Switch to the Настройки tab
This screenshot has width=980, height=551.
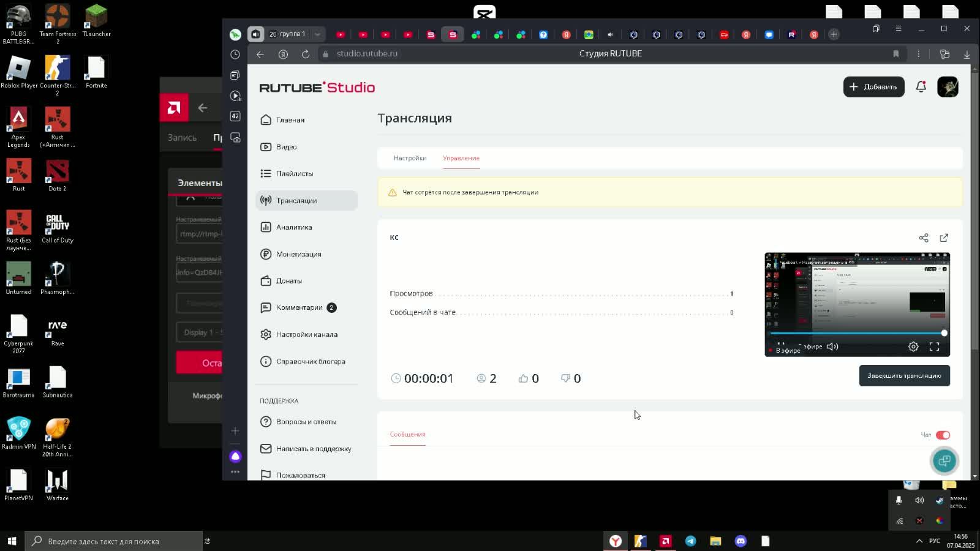(x=410, y=158)
